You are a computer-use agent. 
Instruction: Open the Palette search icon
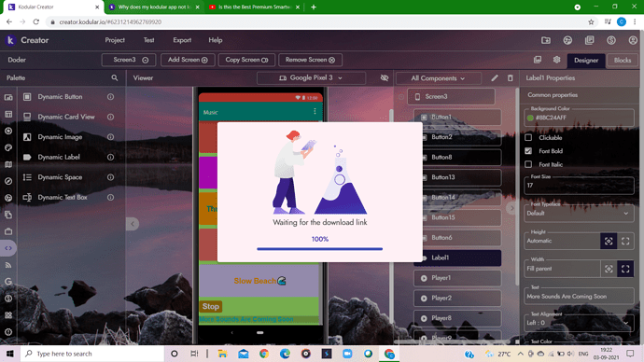pyautogui.click(x=115, y=77)
